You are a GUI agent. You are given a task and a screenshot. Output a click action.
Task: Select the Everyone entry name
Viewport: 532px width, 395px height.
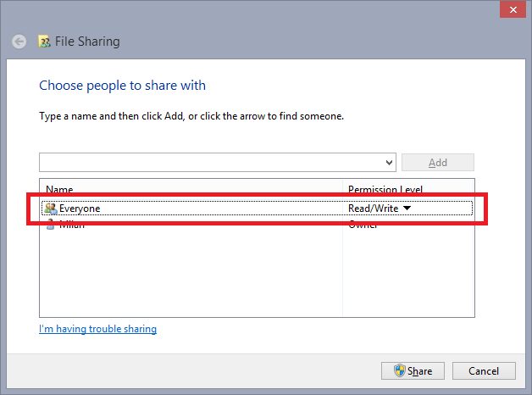click(x=80, y=209)
